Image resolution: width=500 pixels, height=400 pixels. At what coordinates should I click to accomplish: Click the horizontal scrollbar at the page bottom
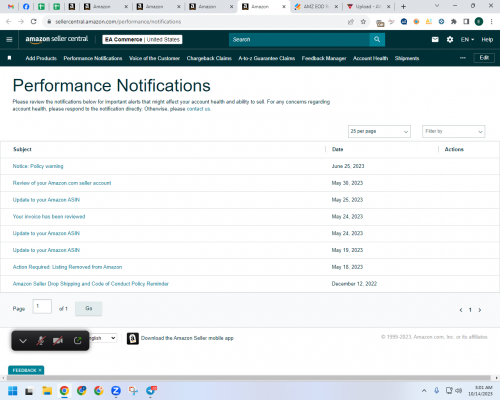point(249,378)
